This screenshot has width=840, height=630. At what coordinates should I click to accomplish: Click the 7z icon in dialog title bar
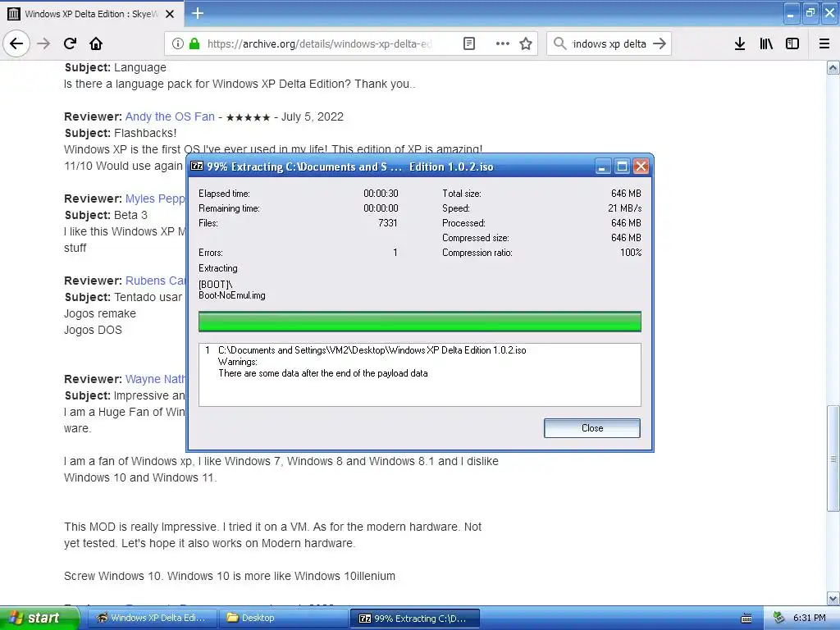197,166
